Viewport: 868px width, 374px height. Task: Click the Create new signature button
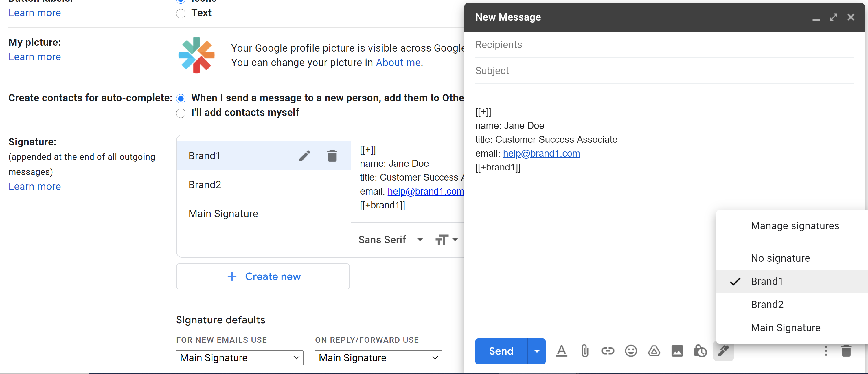(263, 276)
